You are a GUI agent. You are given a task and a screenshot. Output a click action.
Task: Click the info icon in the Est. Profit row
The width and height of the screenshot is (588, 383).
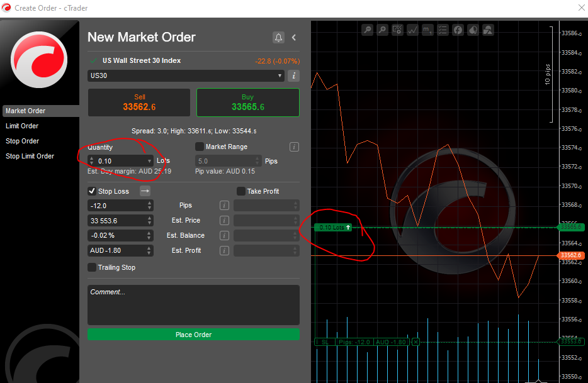tap(224, 250)
